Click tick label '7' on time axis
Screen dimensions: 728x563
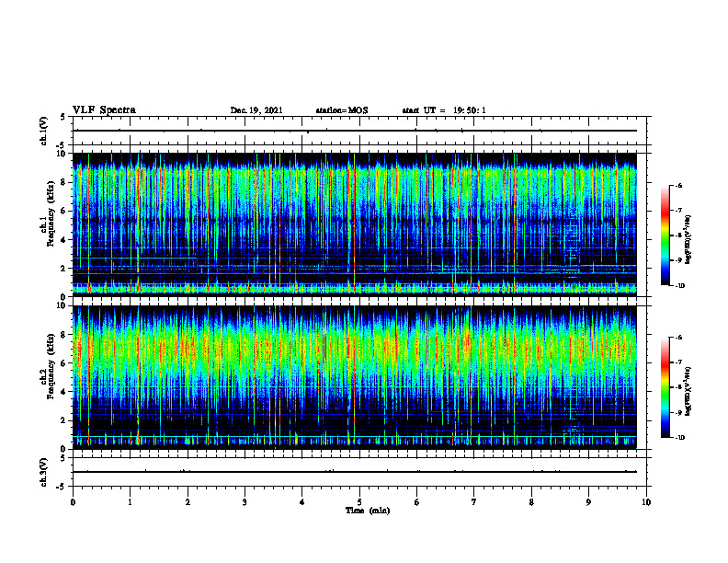pyautogui.click(x=474, y=502)
